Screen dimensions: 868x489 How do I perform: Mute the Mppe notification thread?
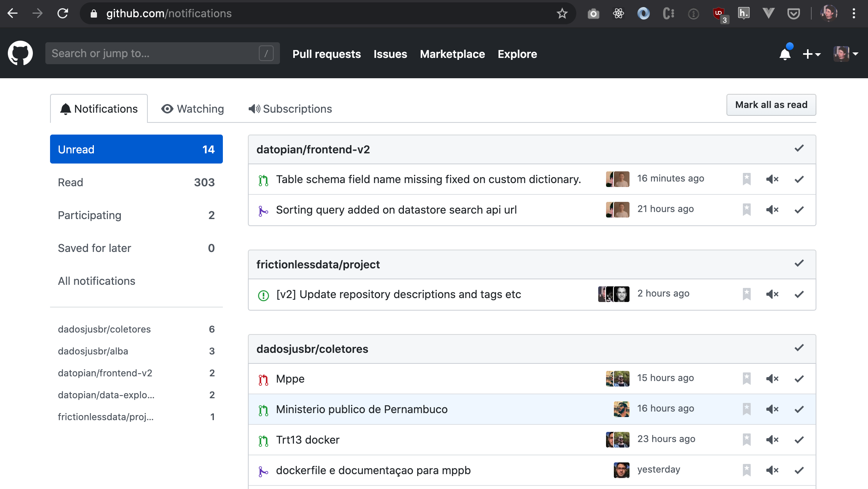(772, 379)
